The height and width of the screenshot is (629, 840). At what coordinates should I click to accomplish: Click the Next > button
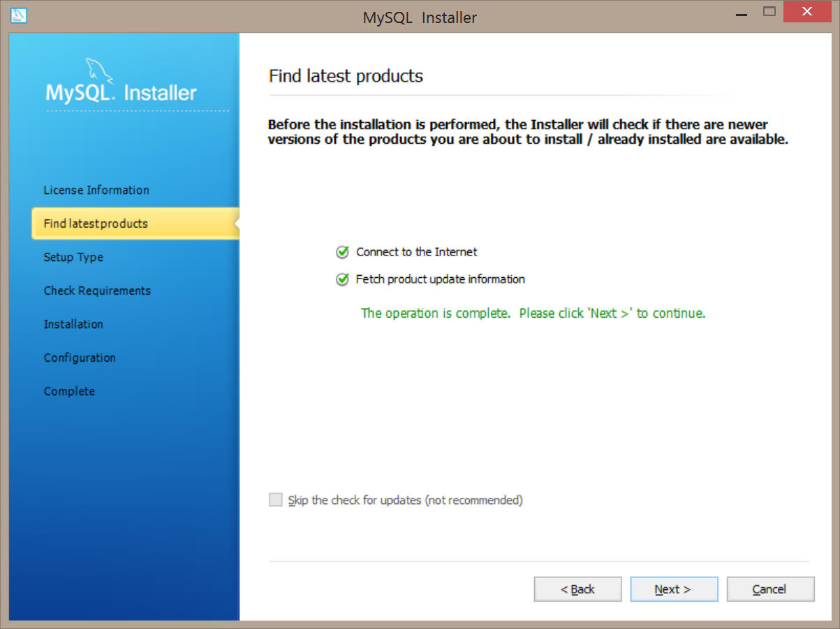[x=674, y=589]
